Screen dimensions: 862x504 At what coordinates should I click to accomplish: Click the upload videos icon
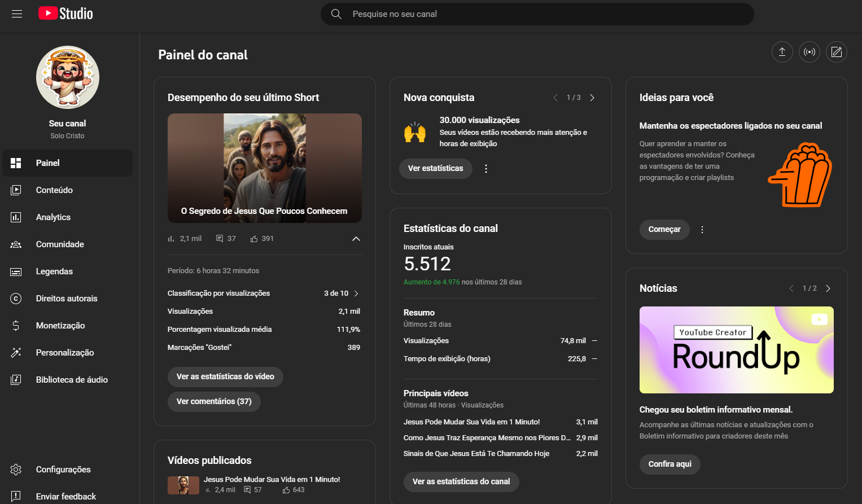pos(782,52)
